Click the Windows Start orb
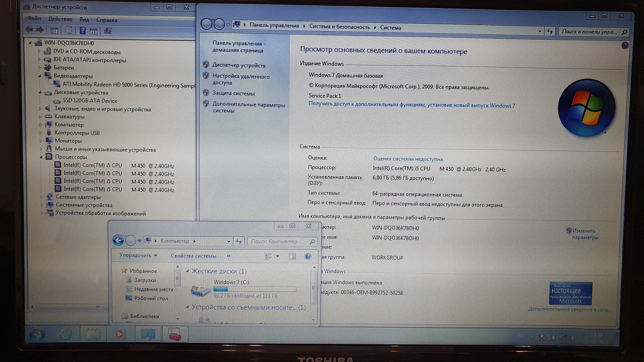 click(x=37, y=334)
